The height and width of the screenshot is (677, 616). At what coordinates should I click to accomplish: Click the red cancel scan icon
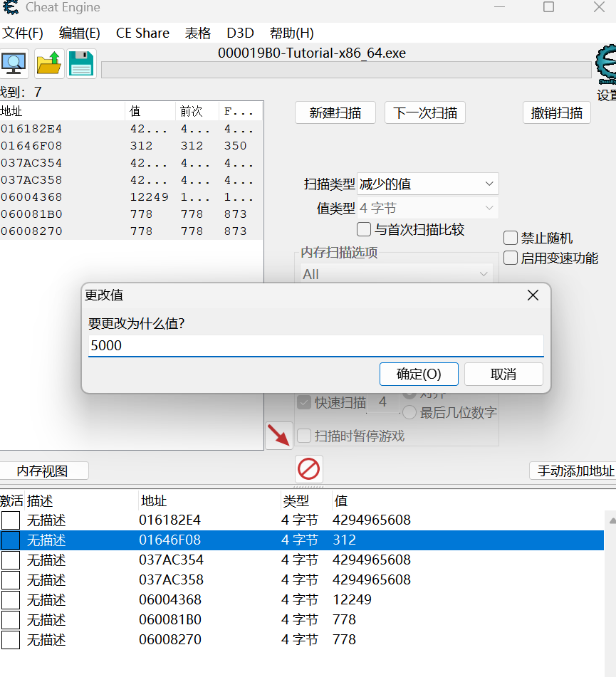tap(308, 470)
